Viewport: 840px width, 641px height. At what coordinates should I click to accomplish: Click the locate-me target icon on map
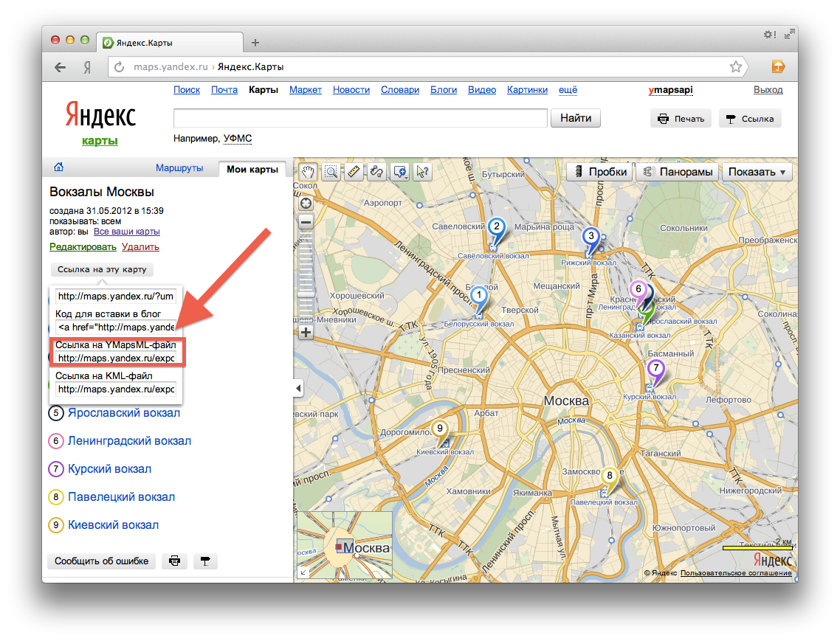[306, 203]
